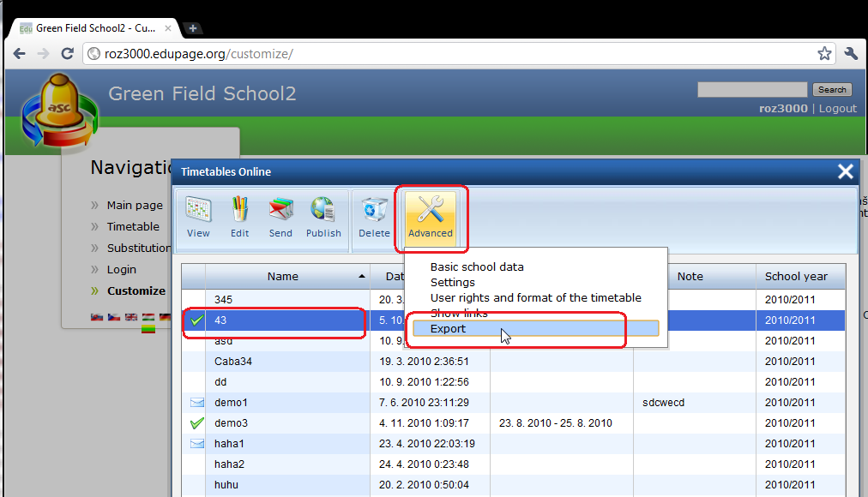Select the demo3 timetable row

click(x=232, y=423)
